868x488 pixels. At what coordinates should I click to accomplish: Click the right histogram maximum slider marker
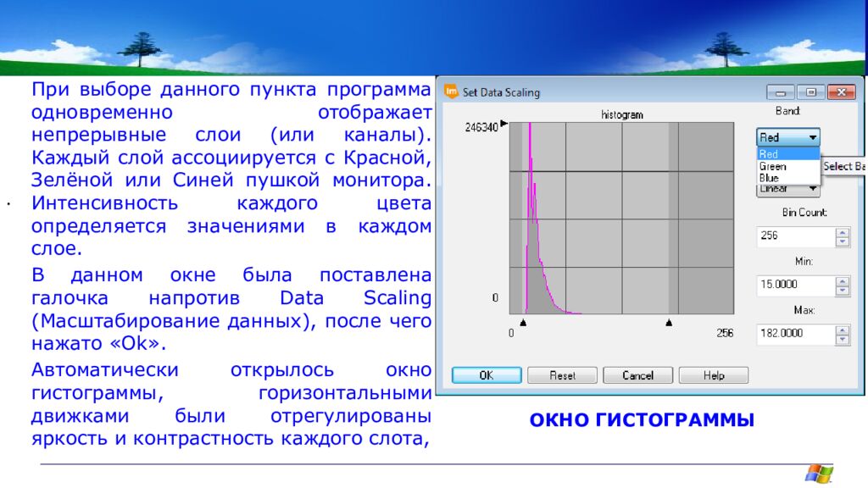point(670,322)
